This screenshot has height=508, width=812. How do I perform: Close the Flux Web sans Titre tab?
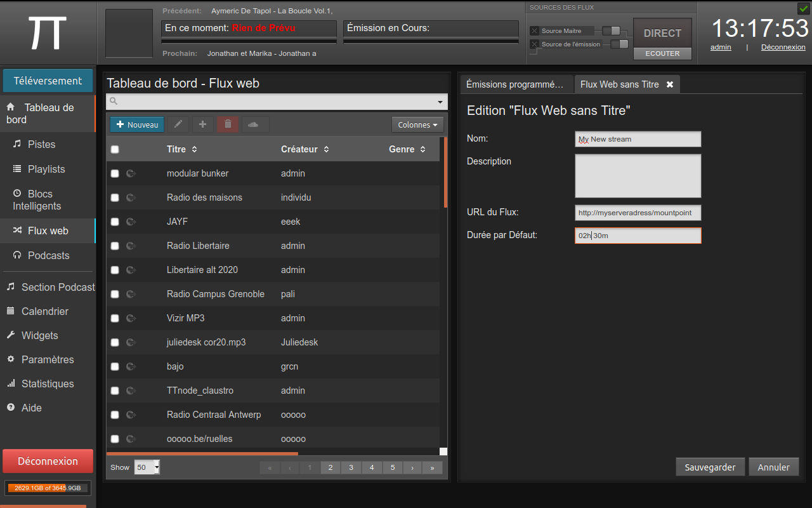coord(669,84)
